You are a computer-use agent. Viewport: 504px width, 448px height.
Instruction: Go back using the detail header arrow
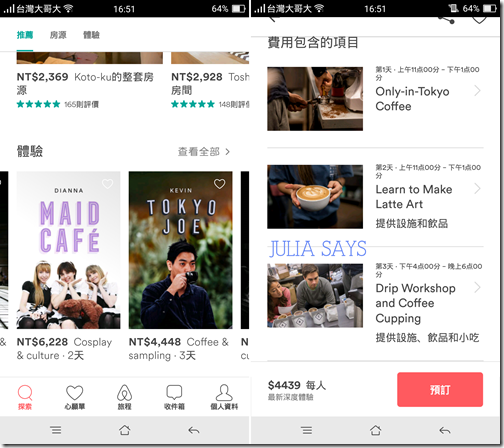(273, 19)
